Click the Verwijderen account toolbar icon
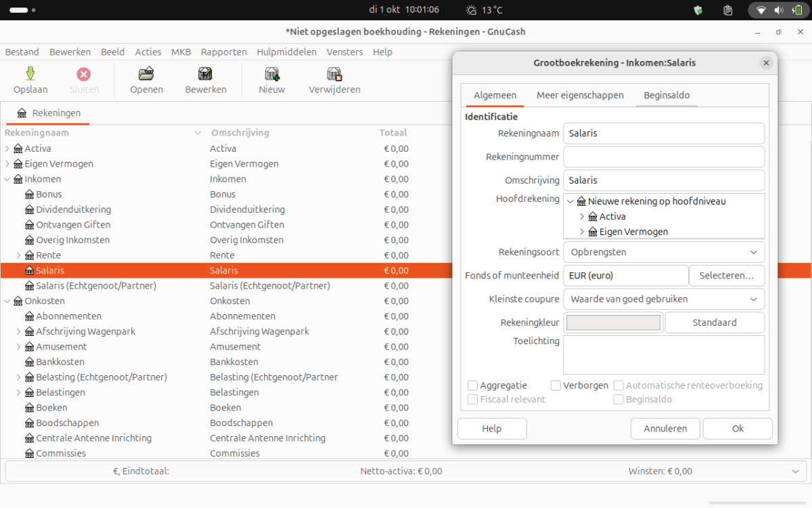The width and height of the screenshot is (812, 508). [334, 75]
